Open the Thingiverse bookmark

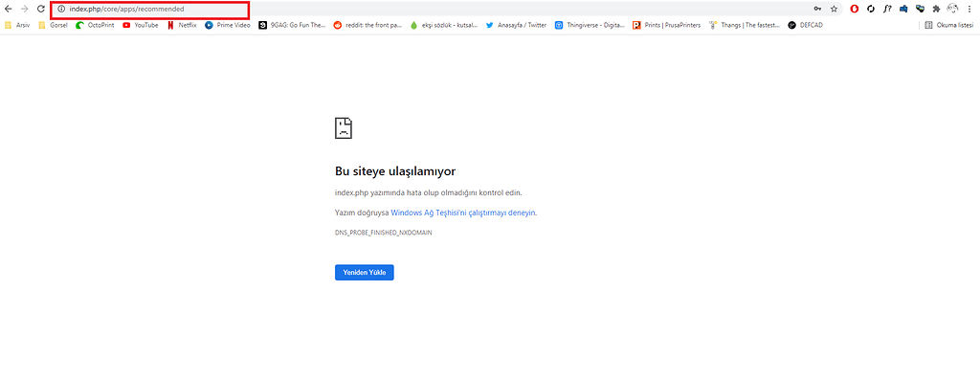tap(590, 26)
